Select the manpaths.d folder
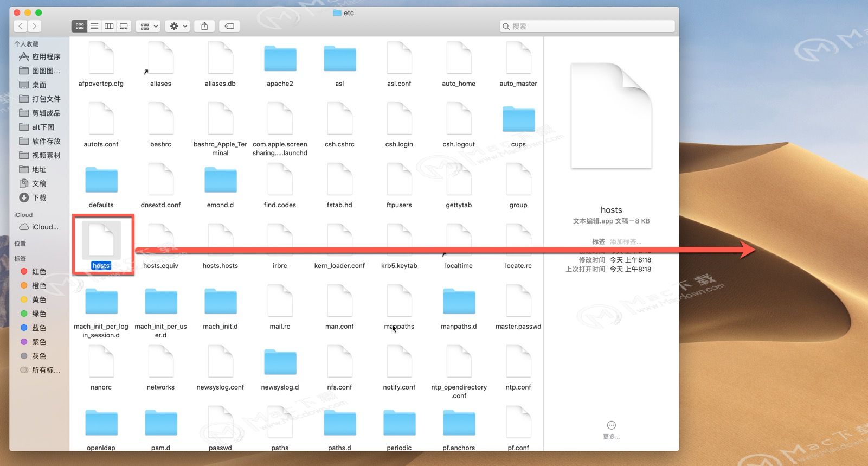 (459, 302)
